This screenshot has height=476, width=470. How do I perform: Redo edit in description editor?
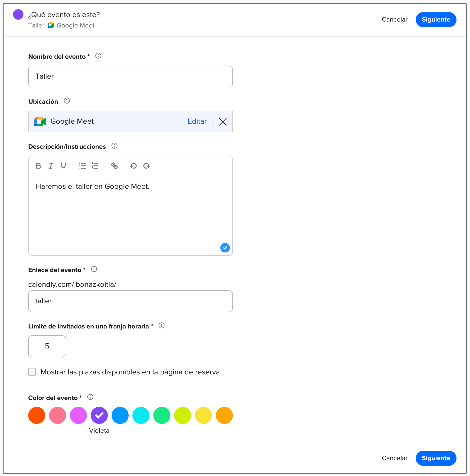click(147, 166)
